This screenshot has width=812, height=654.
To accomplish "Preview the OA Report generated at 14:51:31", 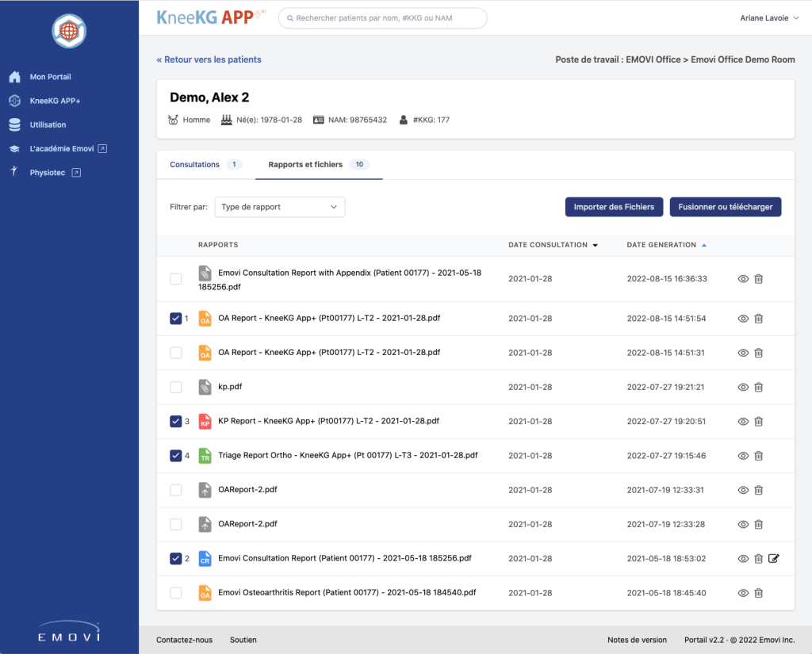I will (743, 353).
